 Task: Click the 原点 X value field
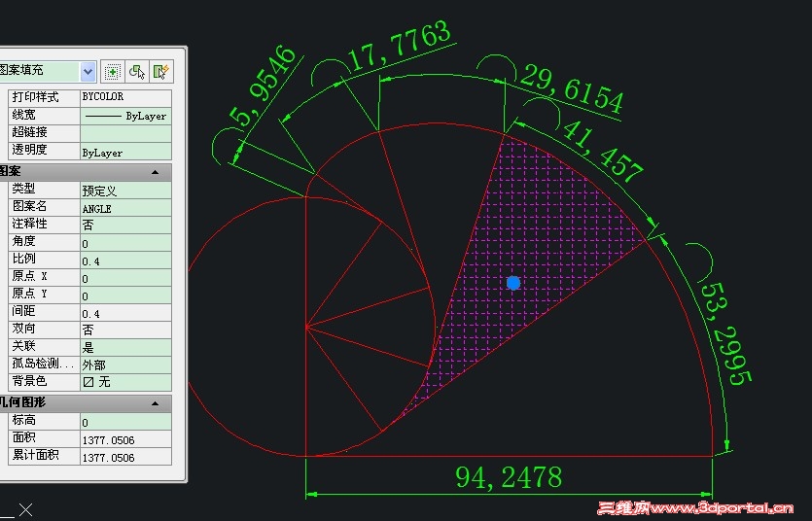125,278
